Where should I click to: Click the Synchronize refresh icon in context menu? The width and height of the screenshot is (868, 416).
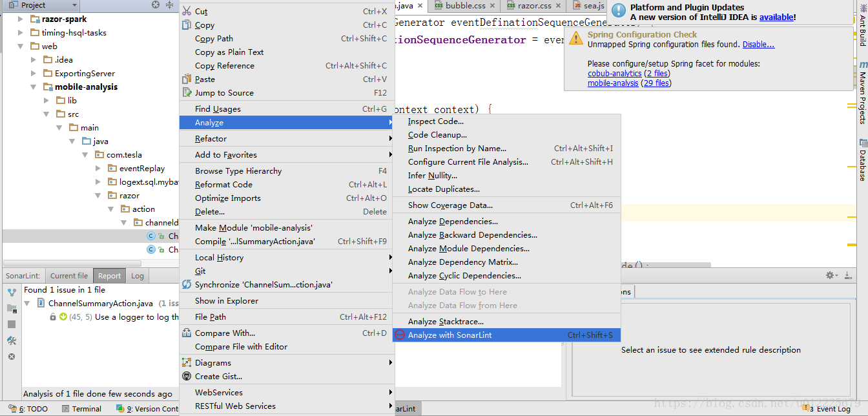[187, 284]
